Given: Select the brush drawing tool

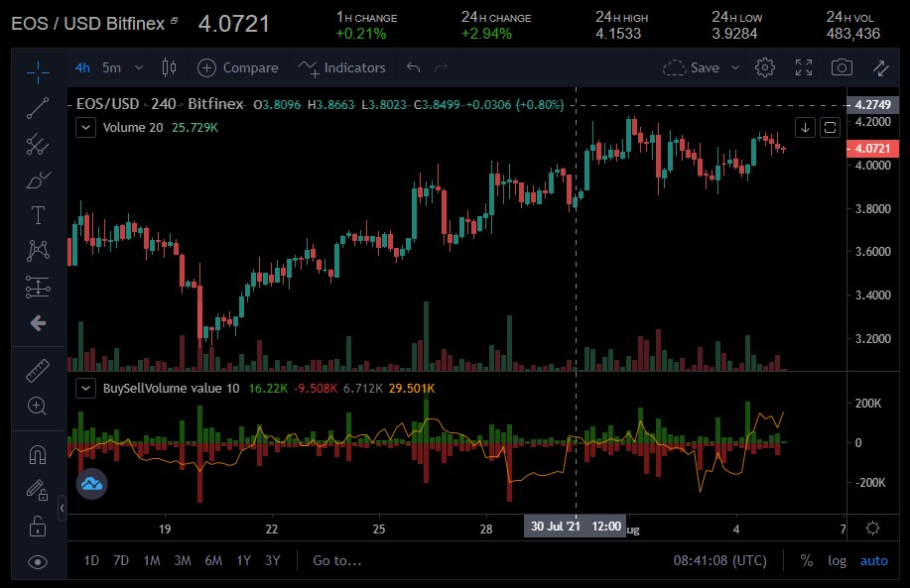Looking at the screenshot, I should click(x=38, y=180).
